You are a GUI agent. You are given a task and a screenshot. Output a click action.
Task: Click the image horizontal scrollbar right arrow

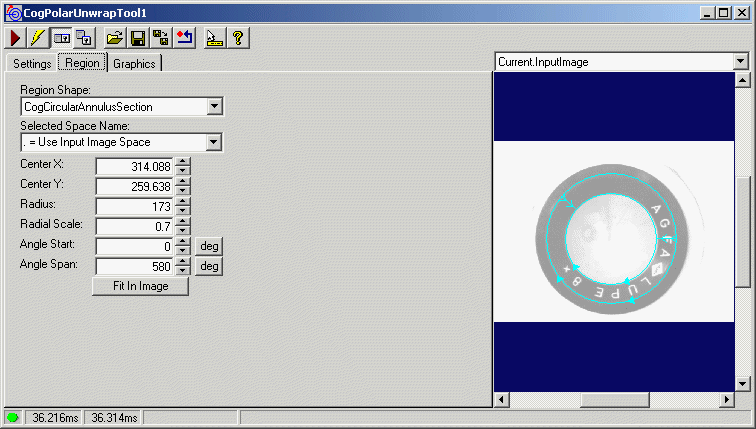(x=727, y=400)
